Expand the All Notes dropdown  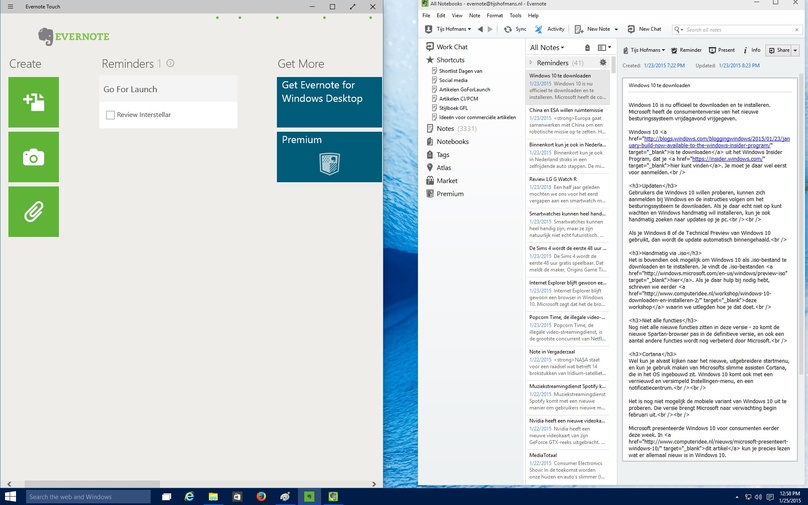[x=547, y=47]
